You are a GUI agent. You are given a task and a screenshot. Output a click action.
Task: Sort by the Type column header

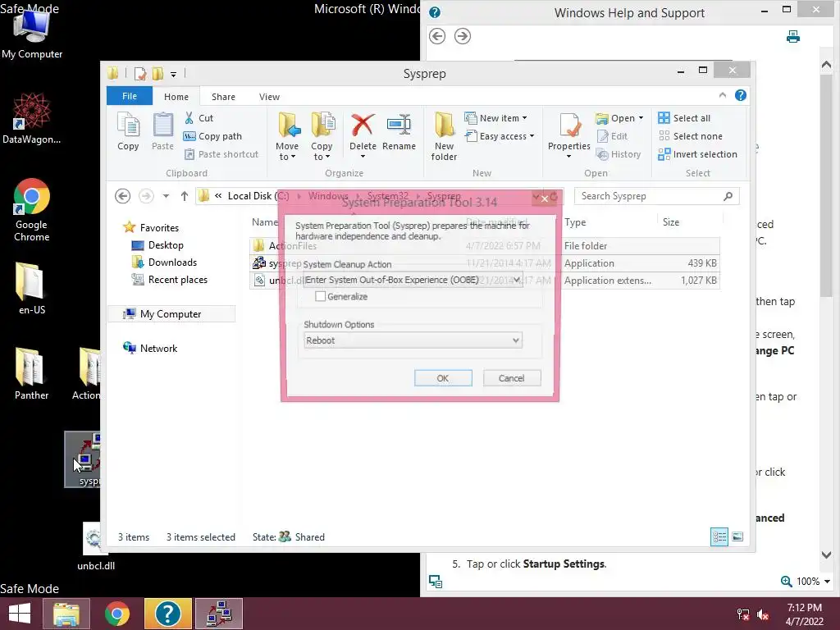tap(575, 221)
